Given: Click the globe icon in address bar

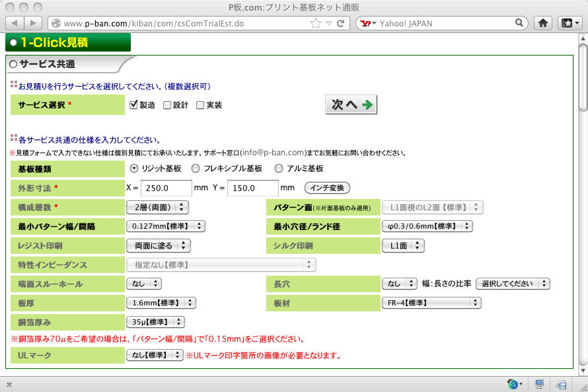Looking at the screenshot, I should tap(56, 24).
